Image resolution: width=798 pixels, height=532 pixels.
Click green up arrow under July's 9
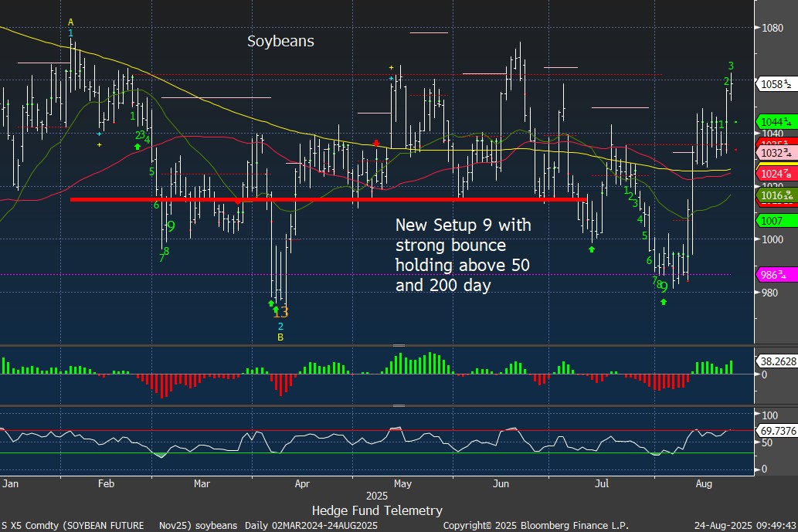(x=663, y=301)
